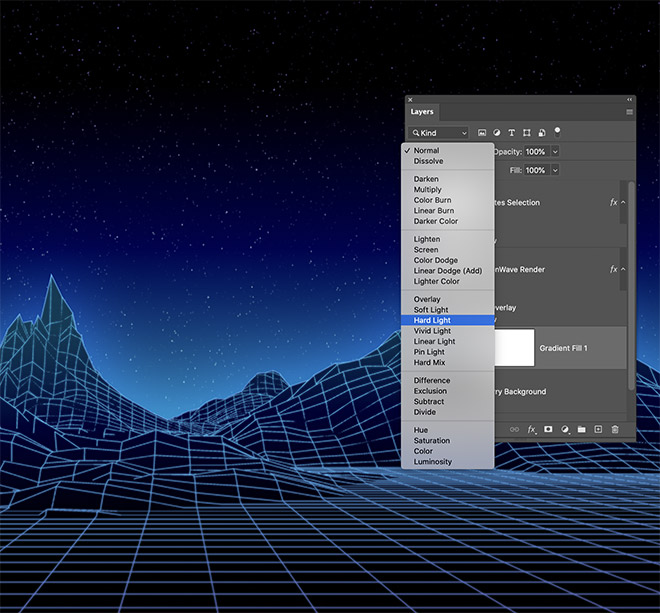Filter for shape layers icon
This screenshot has width=660, height=613.
pyautogui.click(x=527, y=133)
